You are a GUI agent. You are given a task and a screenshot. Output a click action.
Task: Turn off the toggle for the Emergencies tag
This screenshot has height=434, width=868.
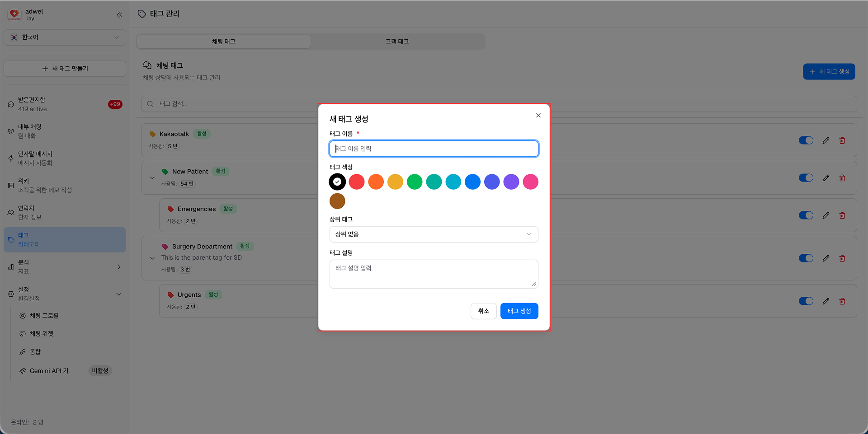pos(806,215)
